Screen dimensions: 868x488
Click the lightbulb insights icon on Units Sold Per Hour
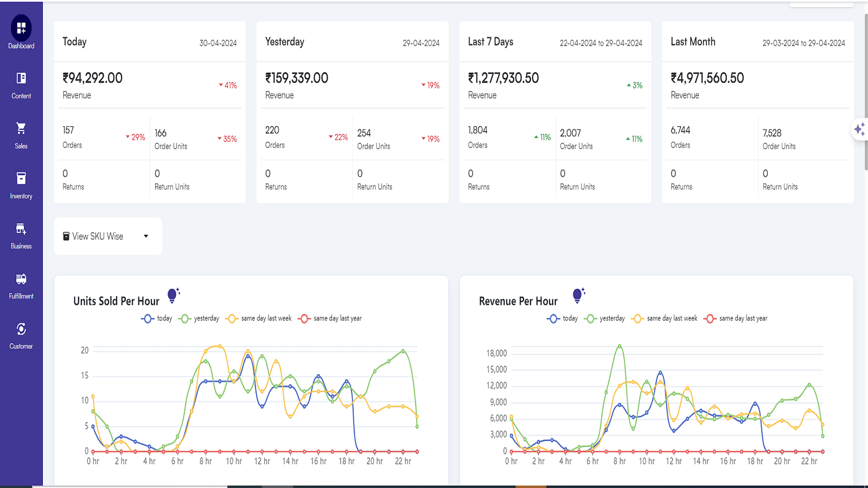[x=173, y=295]
